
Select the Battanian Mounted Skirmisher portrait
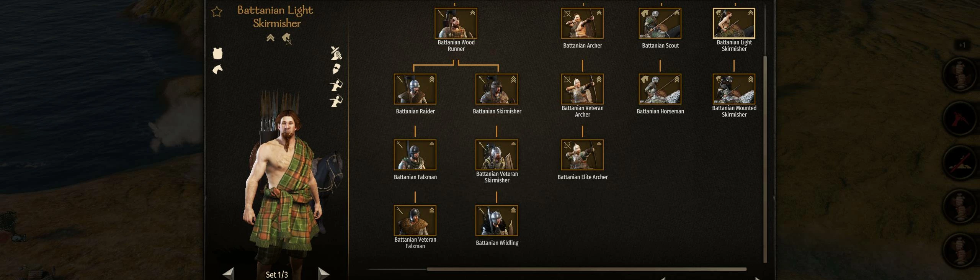(734, 89)
